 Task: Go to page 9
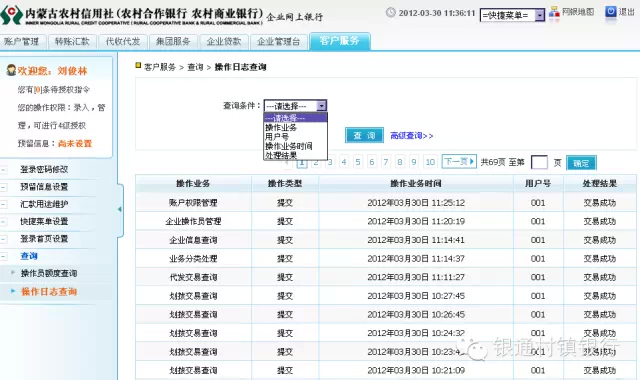coord(414,162)
